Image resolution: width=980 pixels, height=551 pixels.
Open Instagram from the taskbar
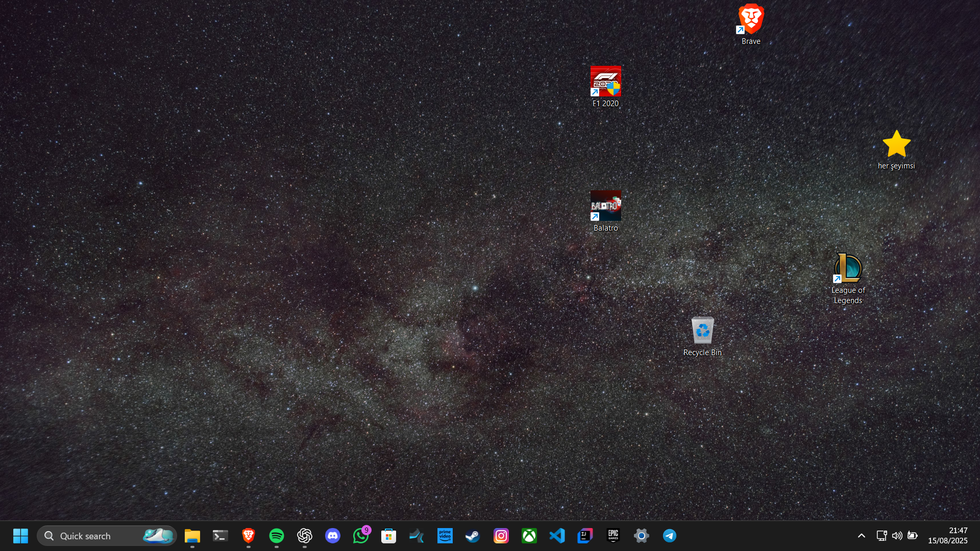[x=501, y=536]
